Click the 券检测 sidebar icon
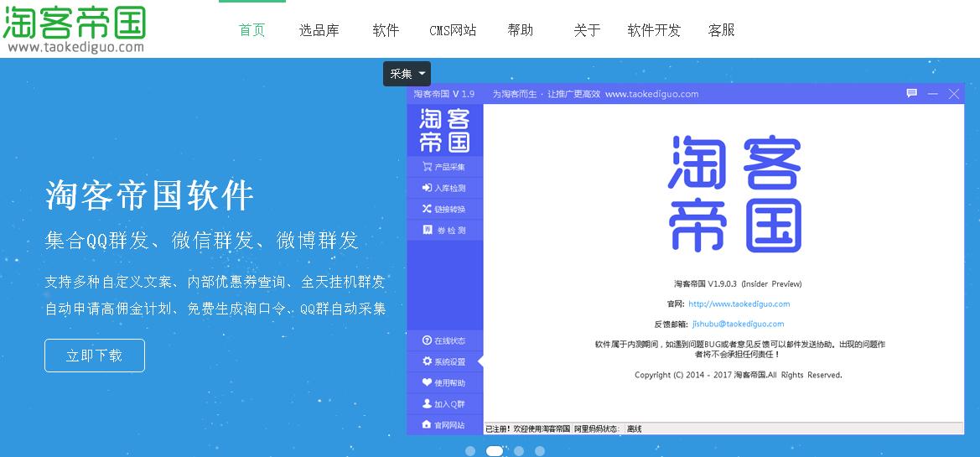This screenshot has height=457, width=980. coord(428,230)
